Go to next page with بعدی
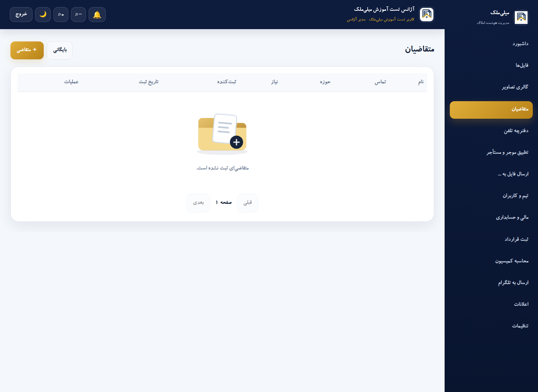This screenshot has height=392, width=538. 198,203
